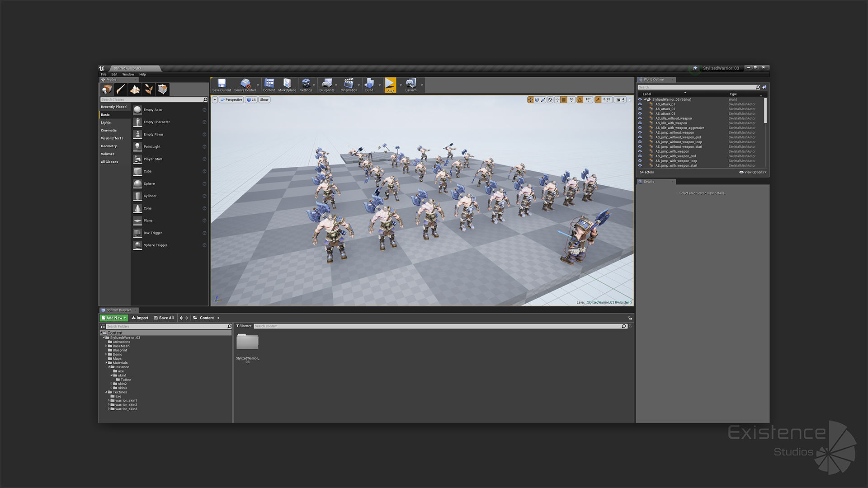Open the StylizedWarrior_03 folder thumbnail
Screen dimensions: 868x488
click(x=247, y=343)
